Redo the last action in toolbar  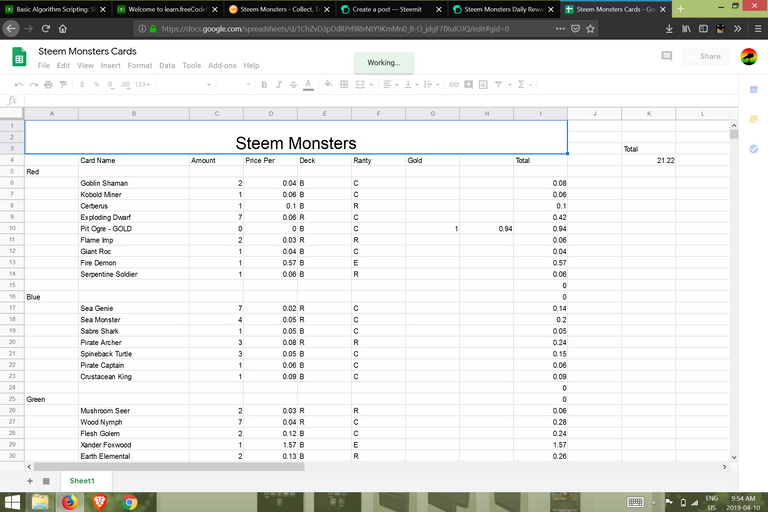(33, 85)
